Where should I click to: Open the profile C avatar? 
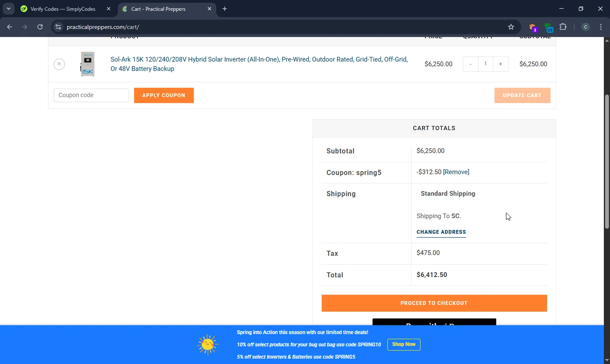[x=586, y=27]
